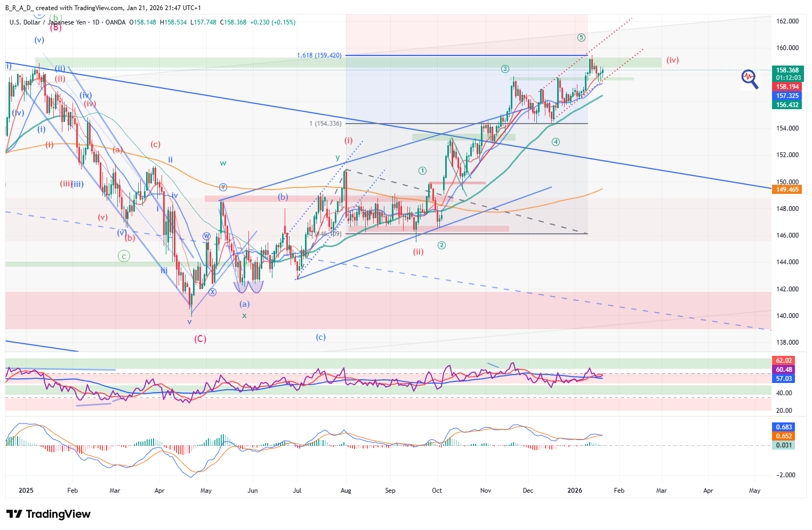Click the 2026 label on the time axis
This screenshot has width=812, height=530.
574,491
